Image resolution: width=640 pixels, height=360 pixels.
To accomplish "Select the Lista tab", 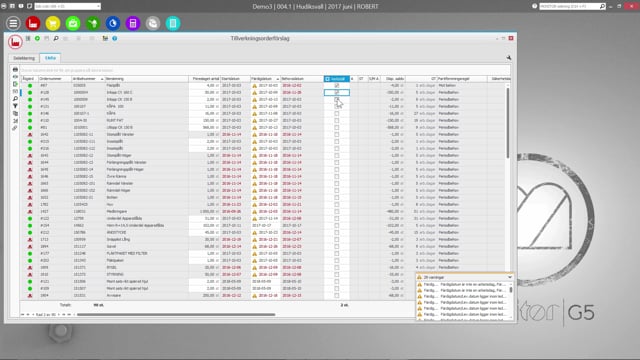I will pos(50,58).
